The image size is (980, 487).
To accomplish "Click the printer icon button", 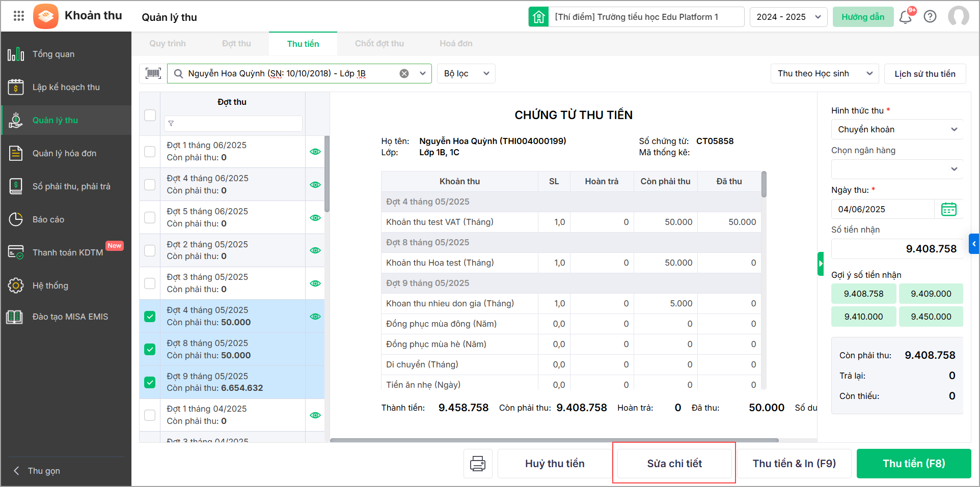I will pyautogui.click(x=478, y=464).
